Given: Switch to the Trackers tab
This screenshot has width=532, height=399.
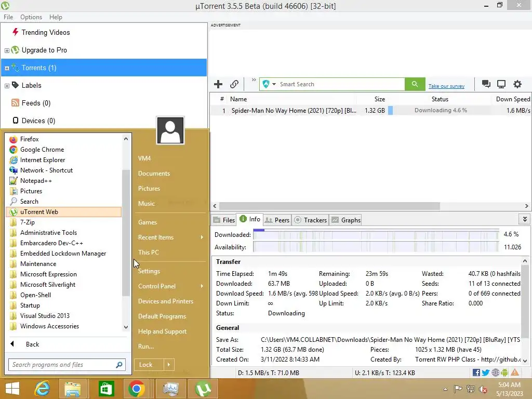Looking at the screenshot, I should pyautogui.click(x=311, y=220).
